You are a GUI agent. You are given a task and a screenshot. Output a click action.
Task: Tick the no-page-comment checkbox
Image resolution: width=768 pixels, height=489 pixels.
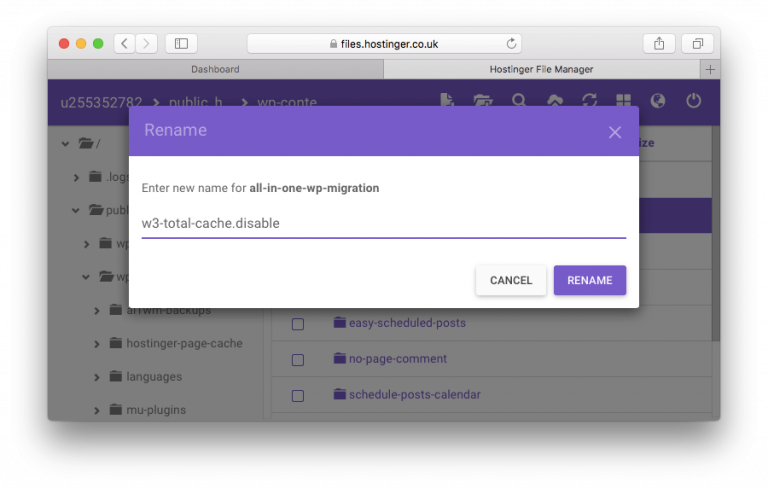[x=298, y=360]
